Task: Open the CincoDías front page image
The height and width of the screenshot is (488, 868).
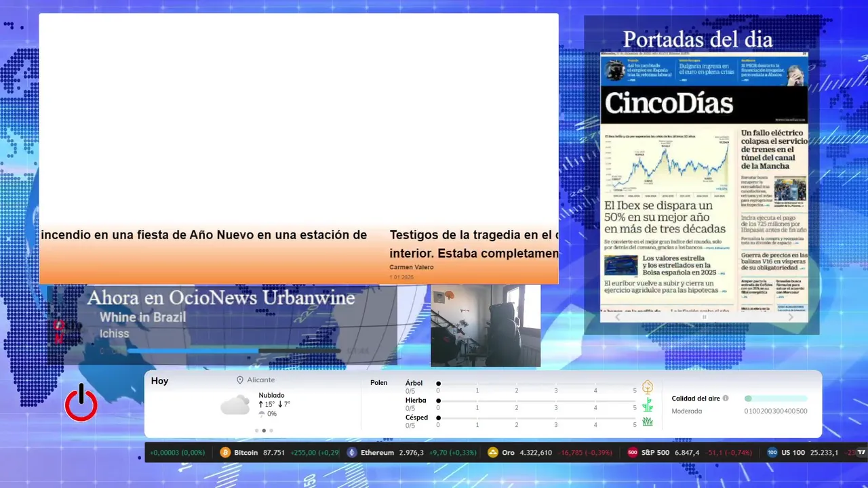Action: point(704,181)
